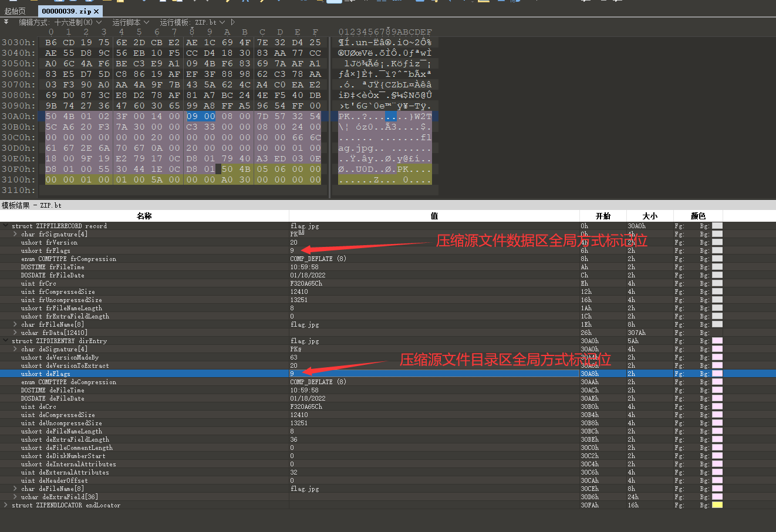Collapse struct ZIPDIRENTRY dirEntry node
Screen dimensions: 776x532
[x=6, y=341]
